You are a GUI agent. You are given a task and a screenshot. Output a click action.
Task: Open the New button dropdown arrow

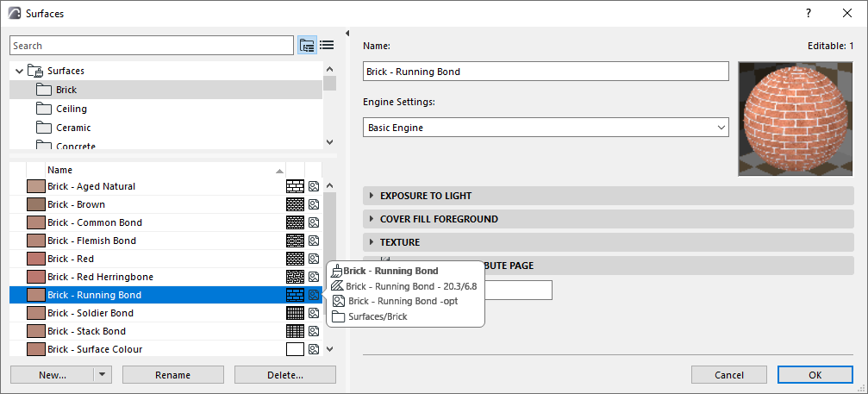103,374
